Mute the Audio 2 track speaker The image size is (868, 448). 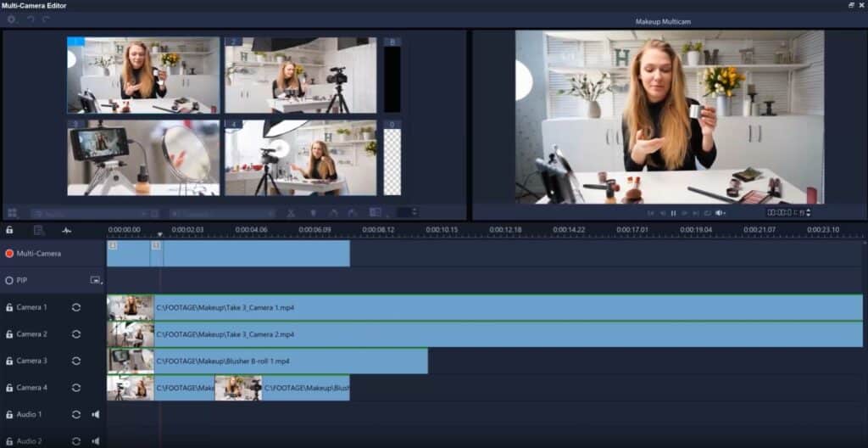[x=96, y=441]
